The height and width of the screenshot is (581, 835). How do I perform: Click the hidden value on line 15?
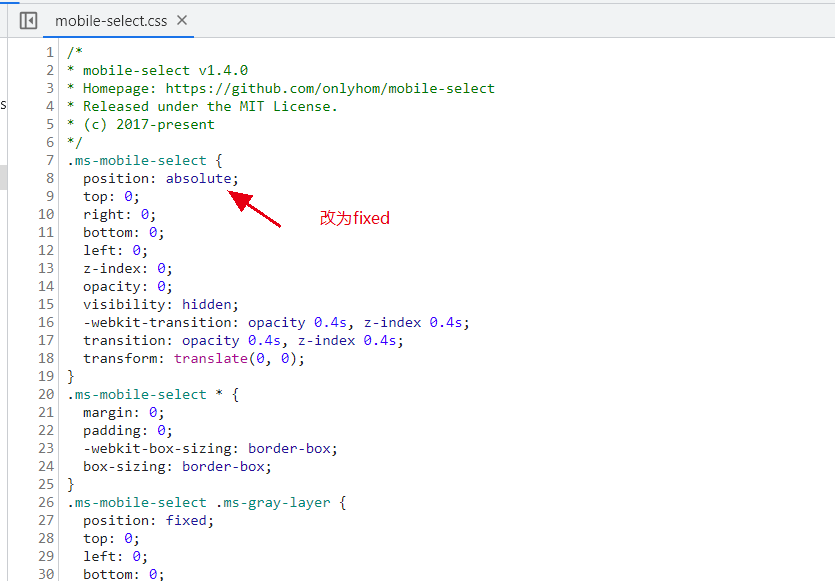(207, 304)
